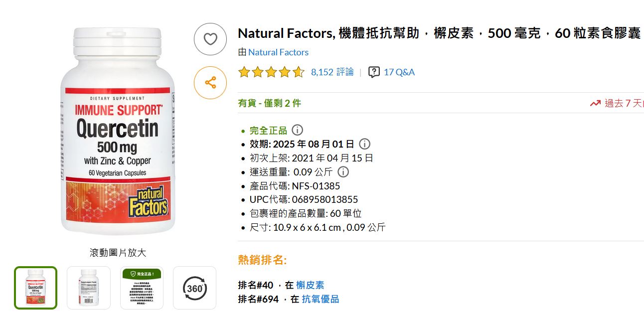This screenshot has height=323, width=644.
Task: Click info icon beside shipping weight
Action: pyautogui.click(x=343, y=172)
